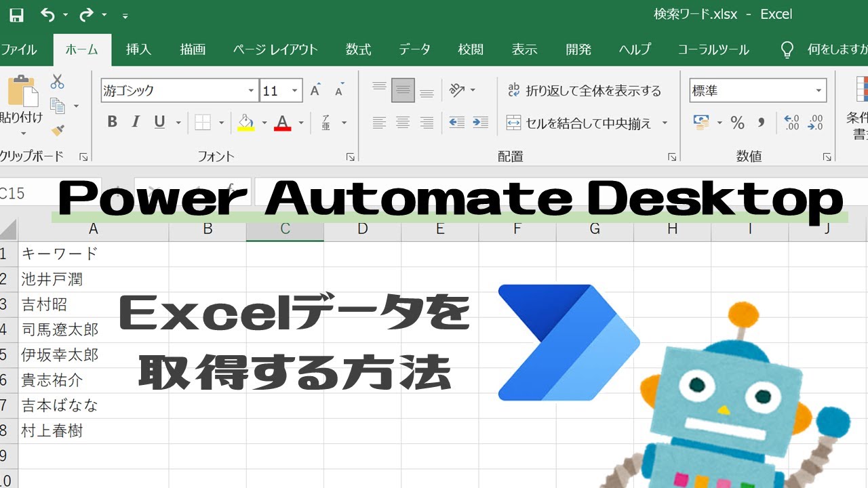Viewport: 868px width, 488px height.
Task: Expand the 貼り付け dropdown arrow
Action: [x=23, y=134]
